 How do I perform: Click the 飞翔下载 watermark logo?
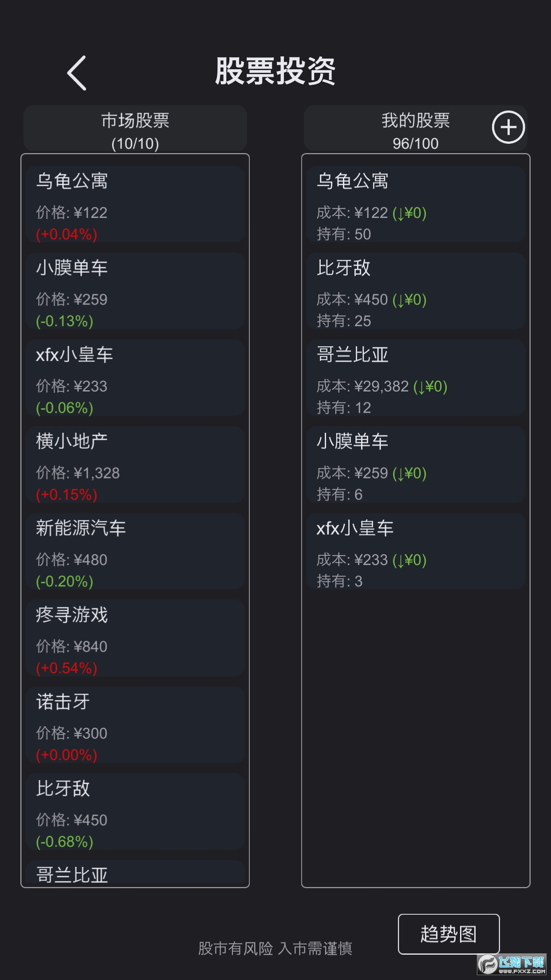click(512, 964)
